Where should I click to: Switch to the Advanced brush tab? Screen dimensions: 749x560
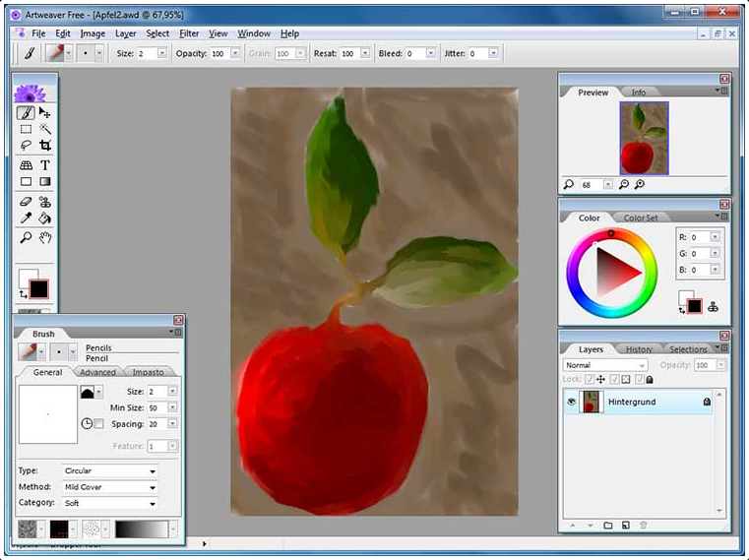tap(97, 372)
